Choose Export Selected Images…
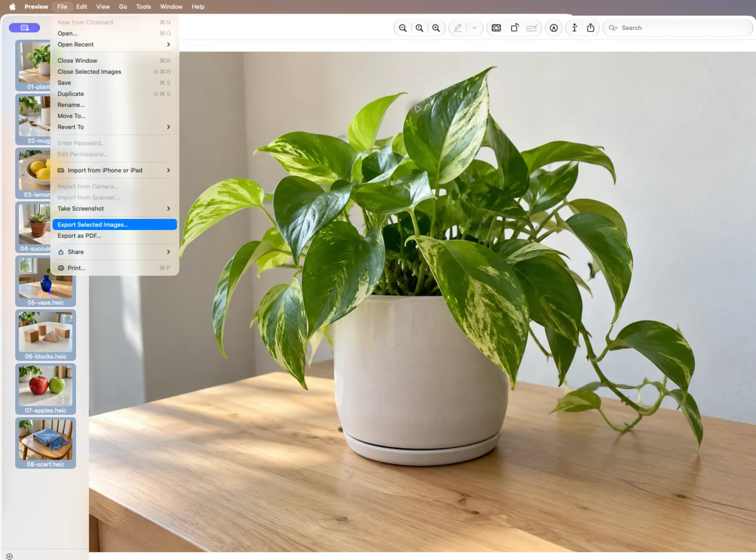The height and width of the screenshot is (560, 756). (114, 225)
